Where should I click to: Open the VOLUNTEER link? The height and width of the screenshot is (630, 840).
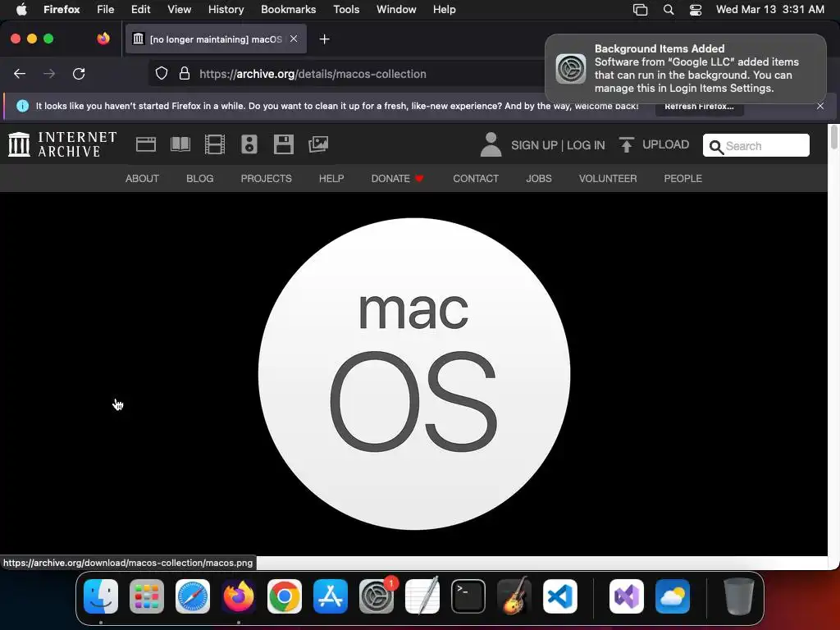click(x=608, y=178)
